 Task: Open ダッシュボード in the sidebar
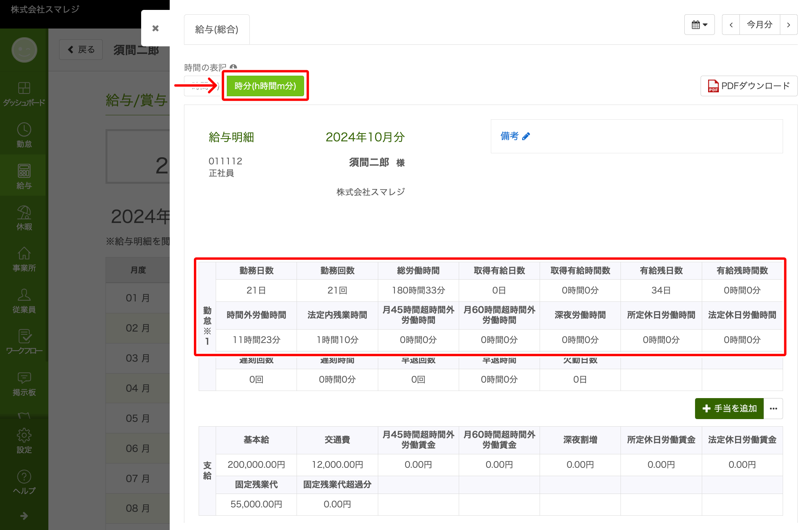point(24,93)
